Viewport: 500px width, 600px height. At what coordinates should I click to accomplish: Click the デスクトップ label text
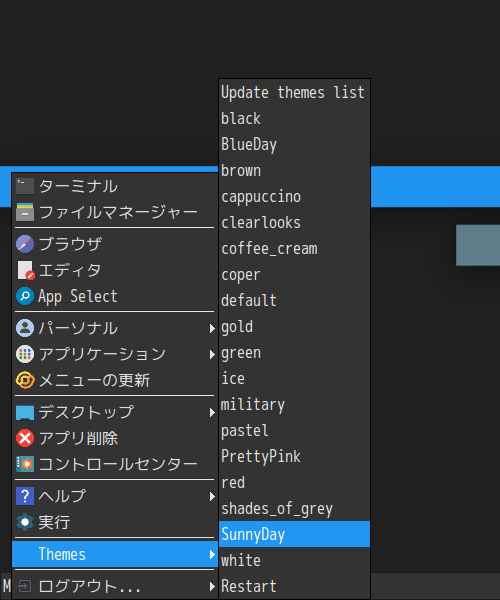pyautogui.click(x=86, y=412)
